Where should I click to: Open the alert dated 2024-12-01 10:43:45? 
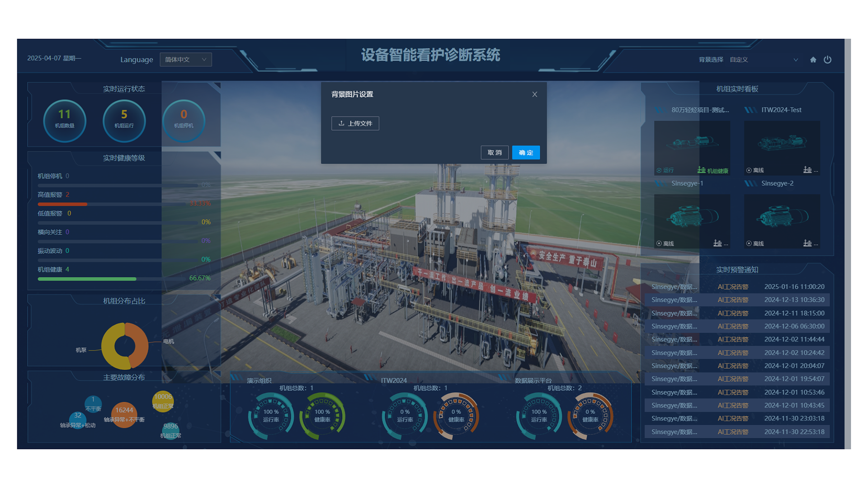pyautogui.click(x=737, y=405)
